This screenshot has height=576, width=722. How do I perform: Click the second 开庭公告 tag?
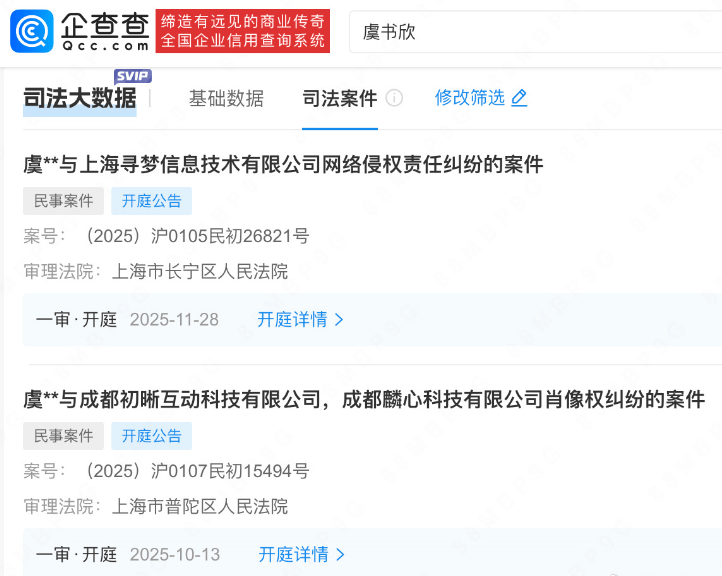pos(151,436)
